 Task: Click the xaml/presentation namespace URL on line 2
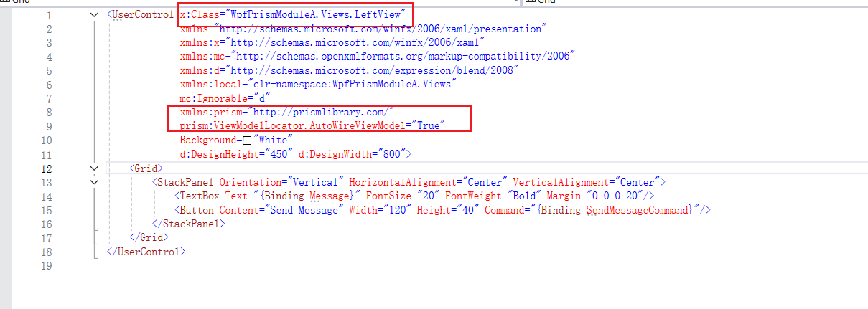coord(383,29)
